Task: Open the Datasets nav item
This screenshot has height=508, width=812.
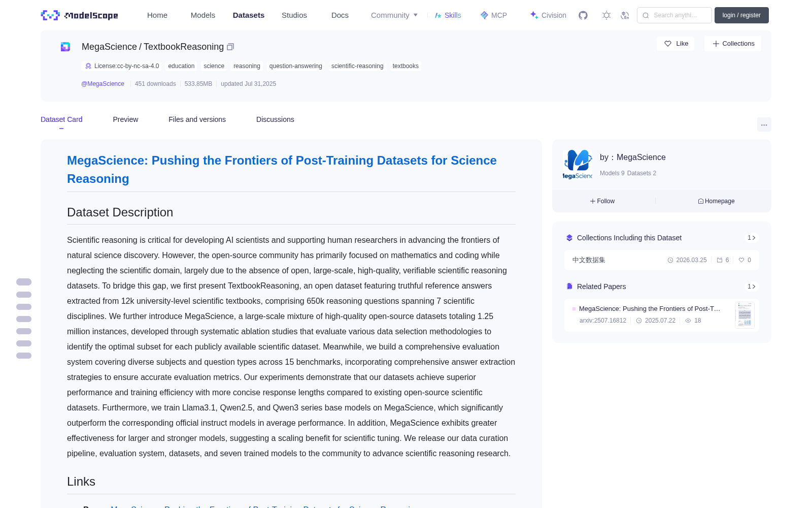Action: [249, 15]
